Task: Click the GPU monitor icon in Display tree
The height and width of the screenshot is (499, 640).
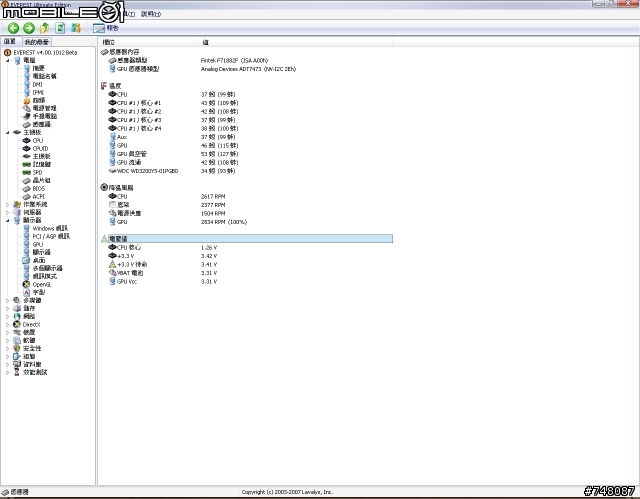Action: 27,244
